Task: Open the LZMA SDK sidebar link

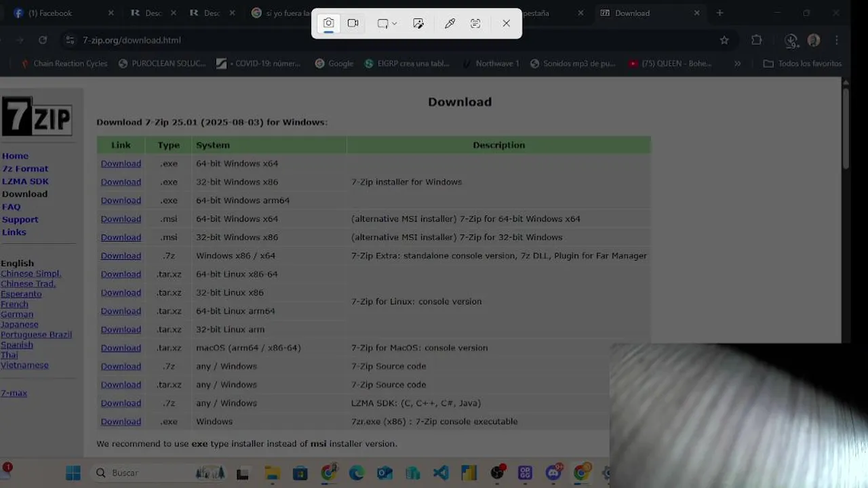Action: pos(25,181)
